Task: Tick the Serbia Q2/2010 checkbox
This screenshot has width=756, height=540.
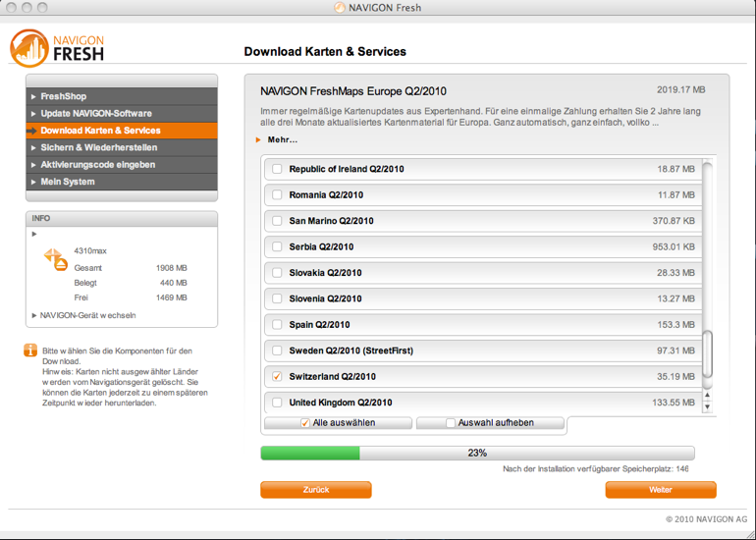Action: [x=277, y=246]
